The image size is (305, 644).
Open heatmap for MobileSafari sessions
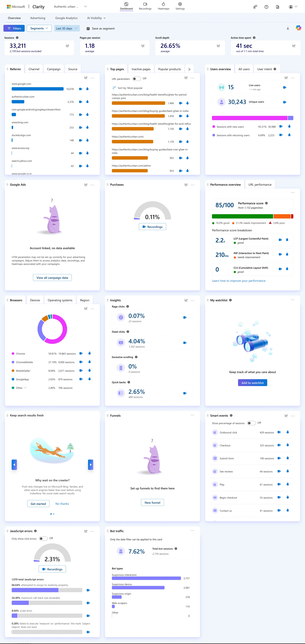pos(89,371)
